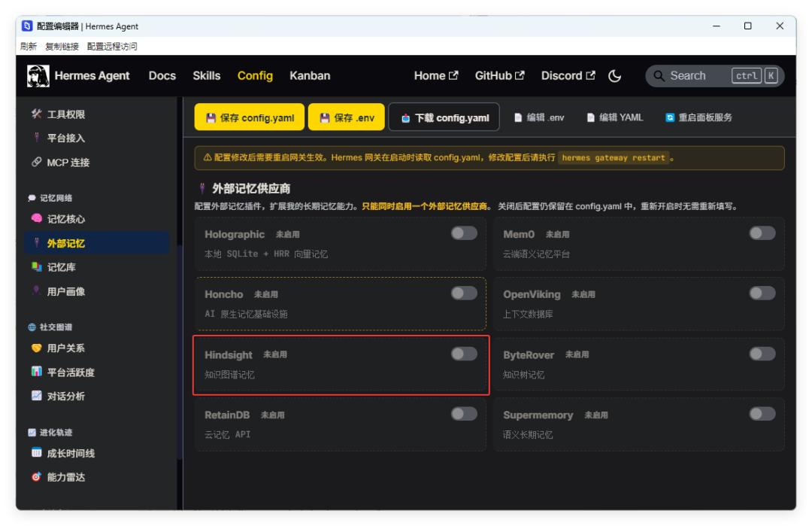Click the window title 配置编辑器 | Hermes Agent

pos(87,26)
